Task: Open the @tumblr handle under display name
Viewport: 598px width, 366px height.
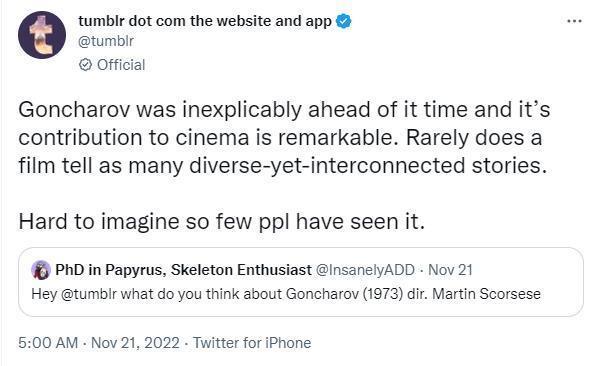Action: pyautogui.click(x=106, y=41)
